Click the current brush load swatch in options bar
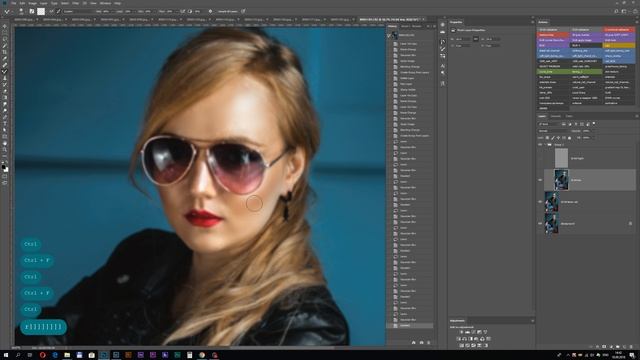Image resolution: width=640 pixels, height=360 pixels. coord(41,11)
